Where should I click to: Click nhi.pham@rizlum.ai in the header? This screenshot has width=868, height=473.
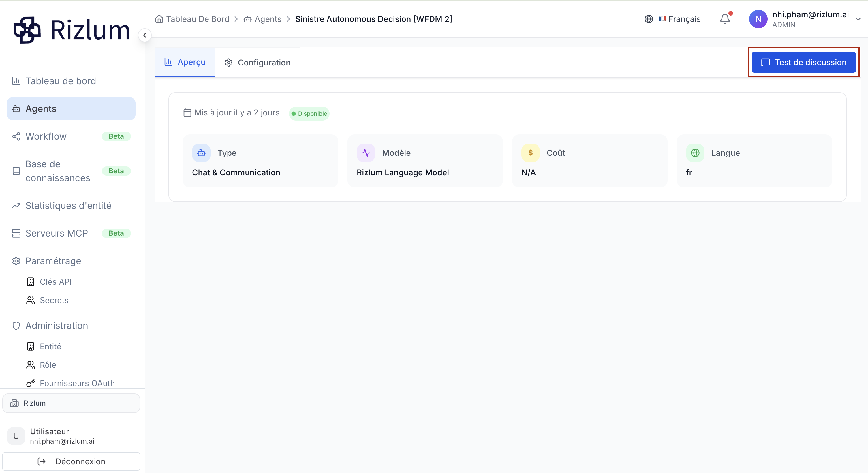coord(810,14)
